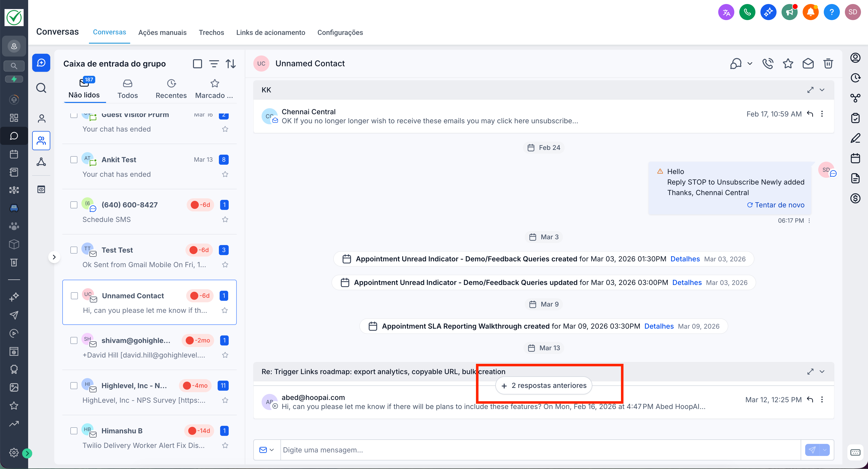Open Detalhes for SLA Reporting Walkthrough appointment
This screenshot has width=868, height=469.
click(659, 326)
